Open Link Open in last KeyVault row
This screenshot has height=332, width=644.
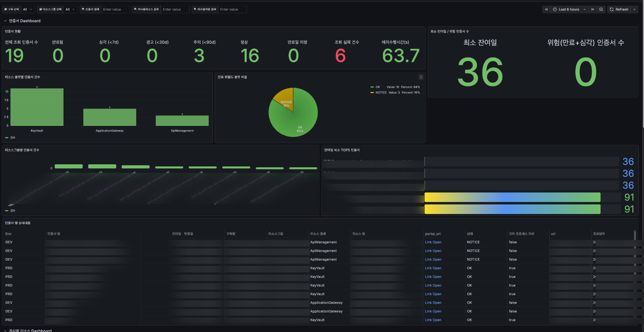point(433,320)
